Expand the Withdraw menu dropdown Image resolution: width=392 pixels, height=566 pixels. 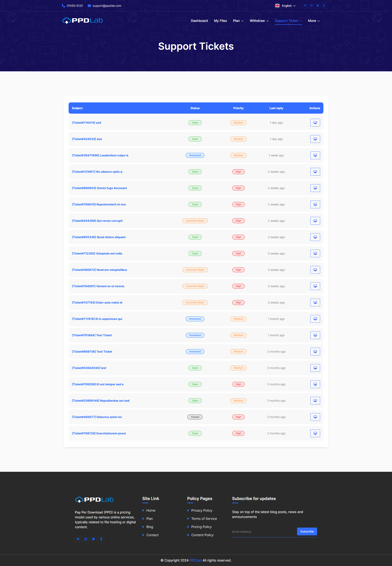click(259, 21)
